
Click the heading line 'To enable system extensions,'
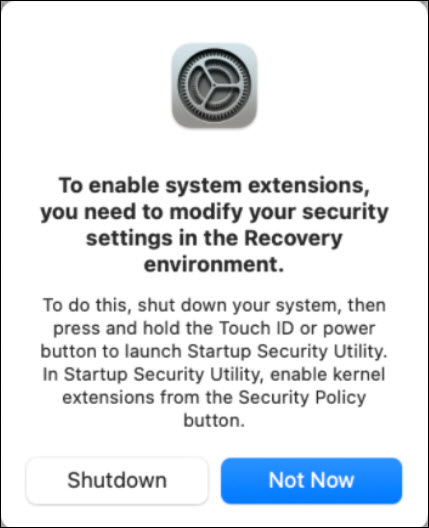pyautogui.click(x=214, y=186)
